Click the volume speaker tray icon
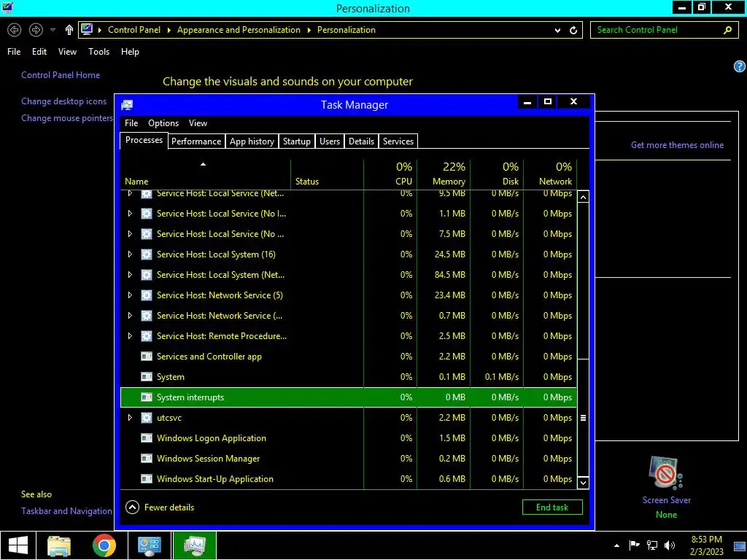Viewport: 747px width, 560px height. click(670, 545)
